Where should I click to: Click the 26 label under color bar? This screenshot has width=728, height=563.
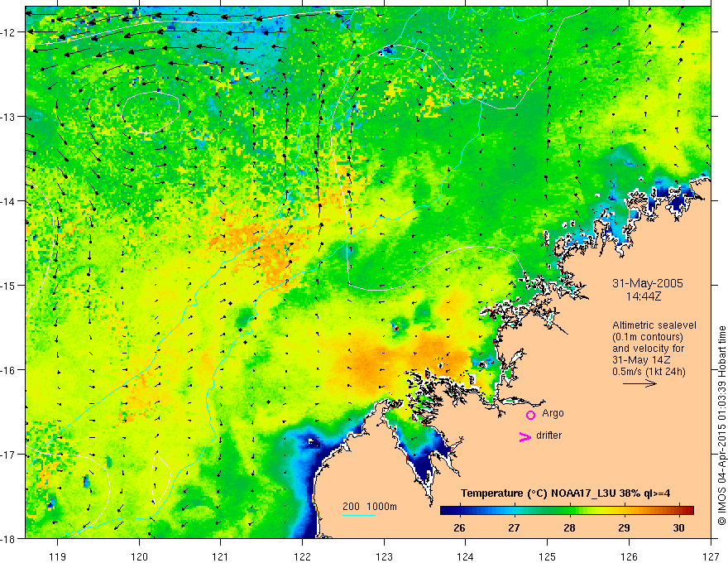[x=459, y=527]
